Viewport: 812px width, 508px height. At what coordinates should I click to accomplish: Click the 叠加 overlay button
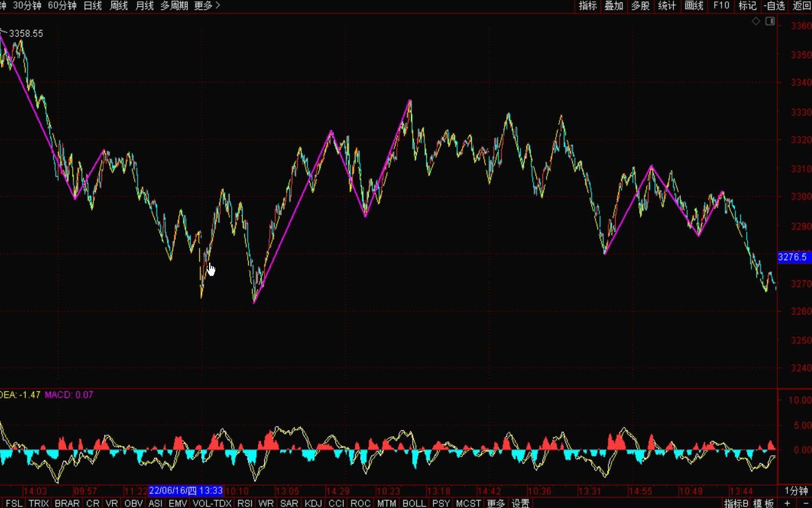click(x=614, y=6)
